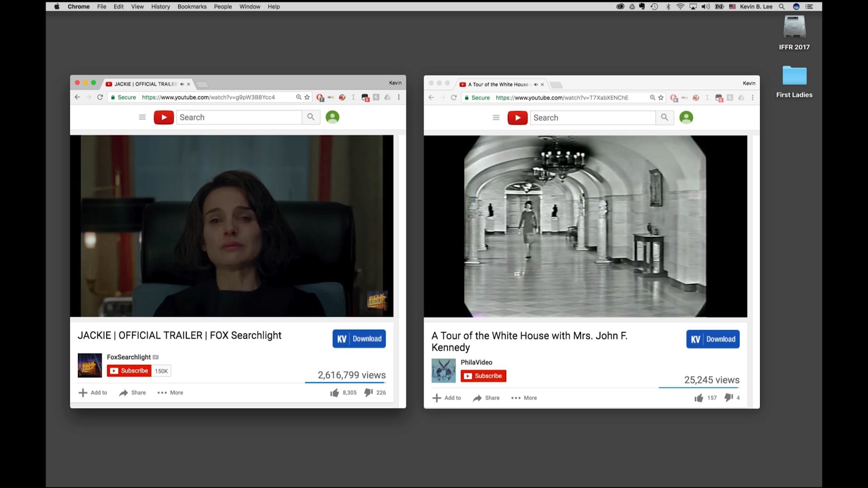Select the JACKIE | OFFICIAL TRAILER tab
The image size is (868, 488).
point(148,84)
